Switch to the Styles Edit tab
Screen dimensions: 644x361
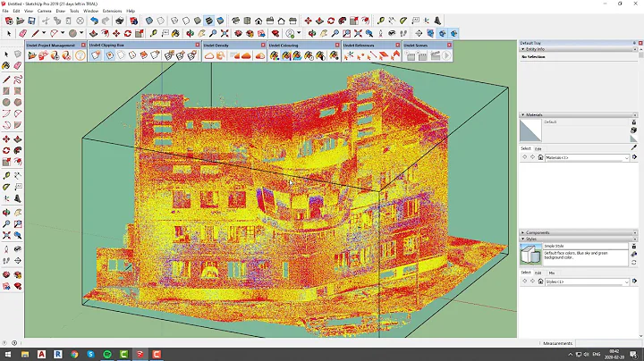pyautogui.click(x=538, y=273)
